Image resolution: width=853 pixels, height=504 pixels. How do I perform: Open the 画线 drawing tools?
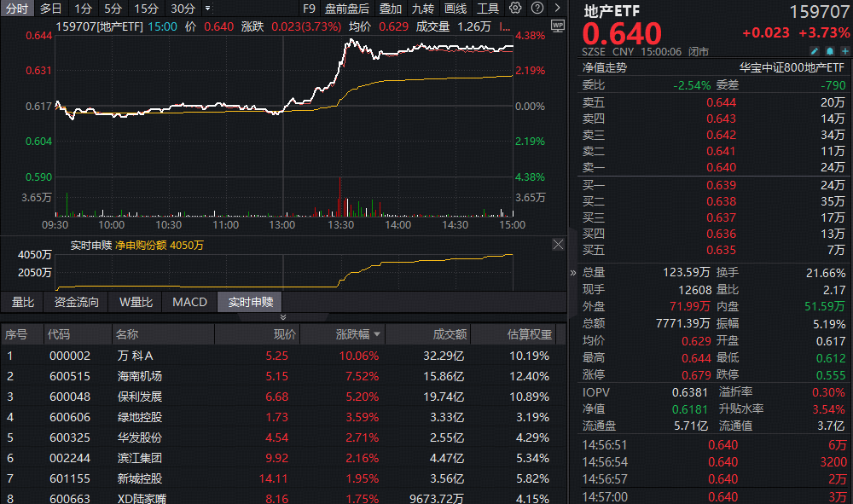(x=456, y=9)
